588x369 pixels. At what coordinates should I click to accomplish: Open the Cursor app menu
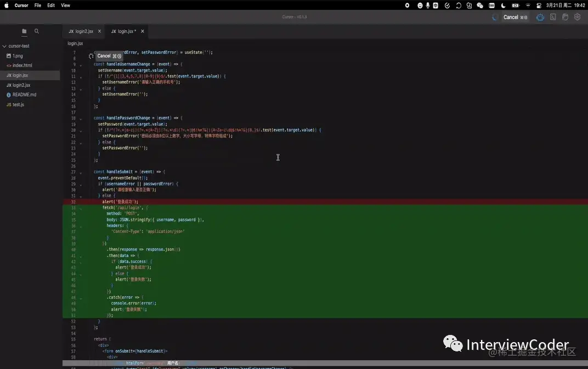tap(21, 5)
